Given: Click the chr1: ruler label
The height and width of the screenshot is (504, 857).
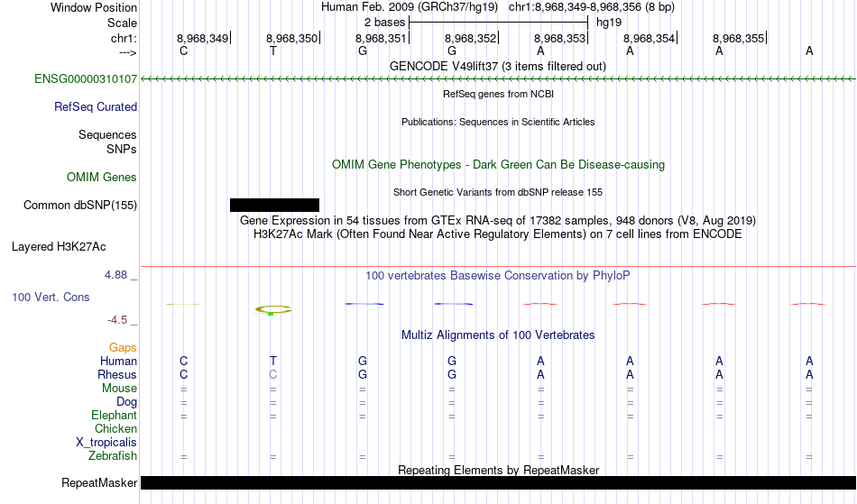Looking at the screenshot, I should (124, 38).
